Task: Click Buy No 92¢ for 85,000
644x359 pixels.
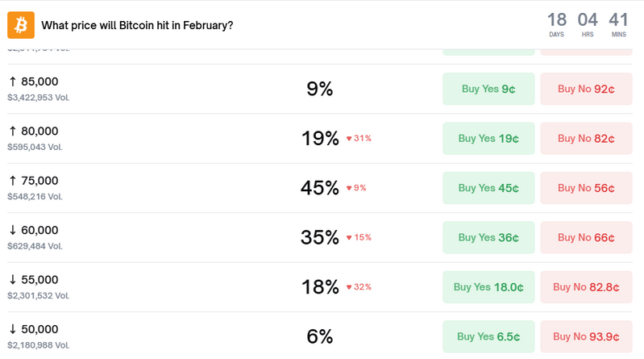Action: (586, 89)
